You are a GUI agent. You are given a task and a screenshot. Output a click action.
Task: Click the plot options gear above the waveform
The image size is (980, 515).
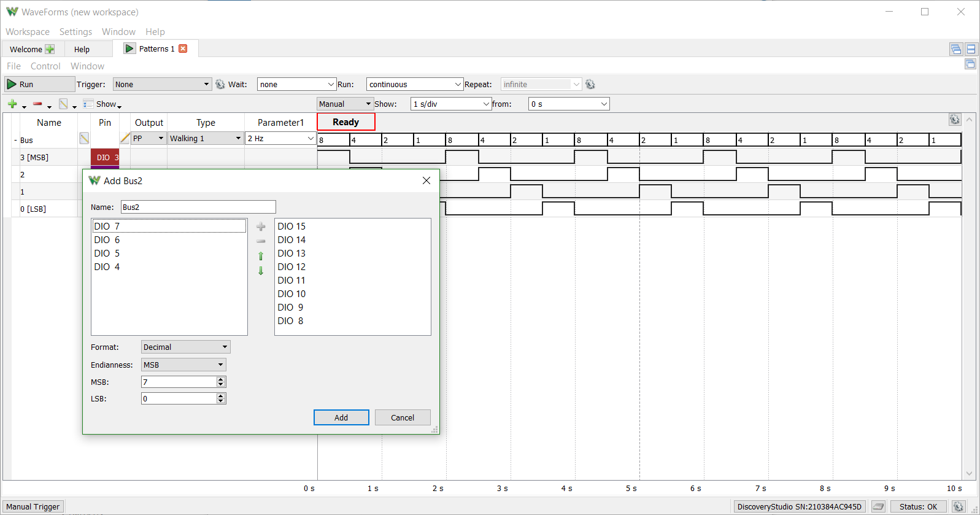click(x=955, y=120)
